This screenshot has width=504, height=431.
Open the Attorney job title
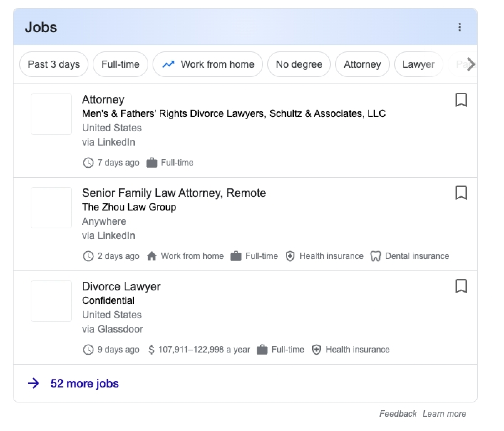(103, 100)
